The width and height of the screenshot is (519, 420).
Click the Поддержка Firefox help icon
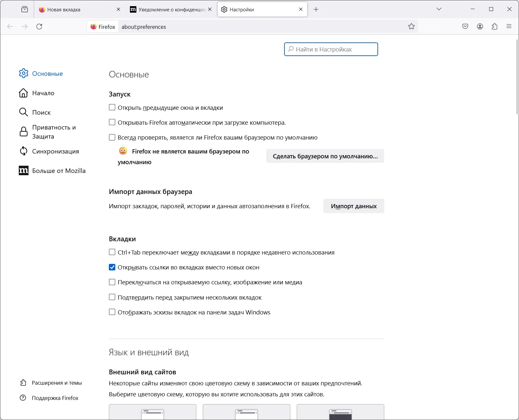[23, 398]
